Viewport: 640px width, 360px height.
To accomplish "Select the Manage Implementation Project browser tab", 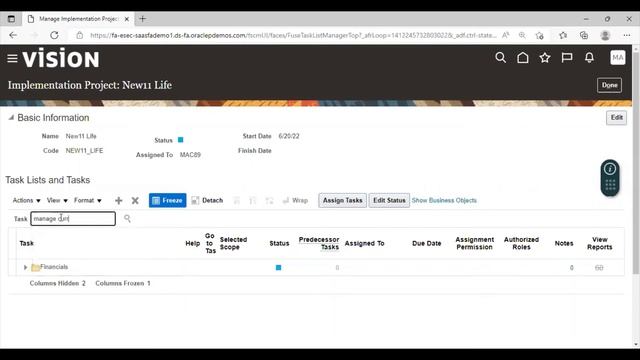I will coord(78,19).
